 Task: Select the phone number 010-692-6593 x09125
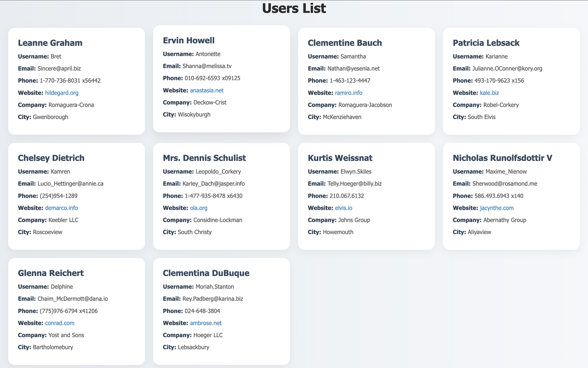(x=213, y=78)
